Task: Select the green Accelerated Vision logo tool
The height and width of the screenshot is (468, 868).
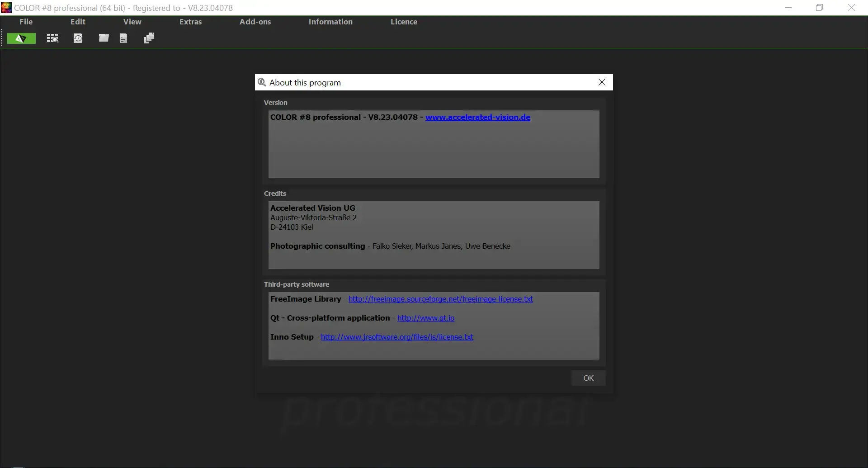Action: tap(21, 38)
